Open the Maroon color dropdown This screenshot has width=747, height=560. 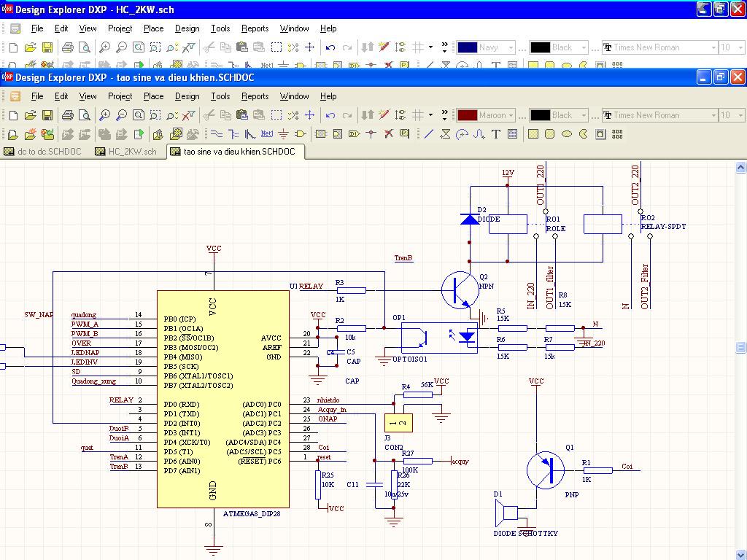tap(511, 115)
